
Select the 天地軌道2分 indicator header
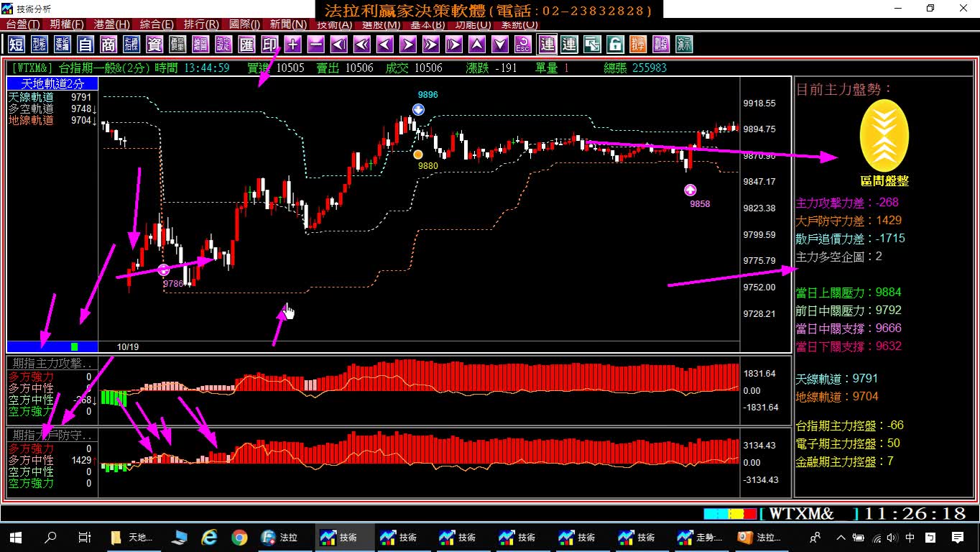coord(52,84)
